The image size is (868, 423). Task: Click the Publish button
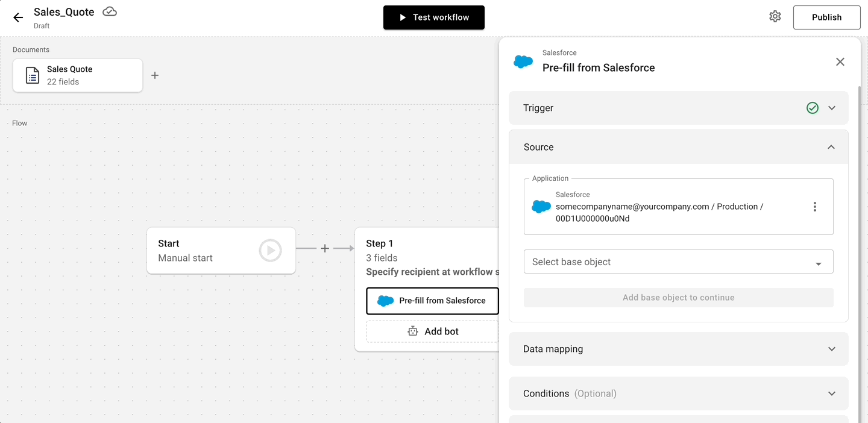click(x=826, y=17)
